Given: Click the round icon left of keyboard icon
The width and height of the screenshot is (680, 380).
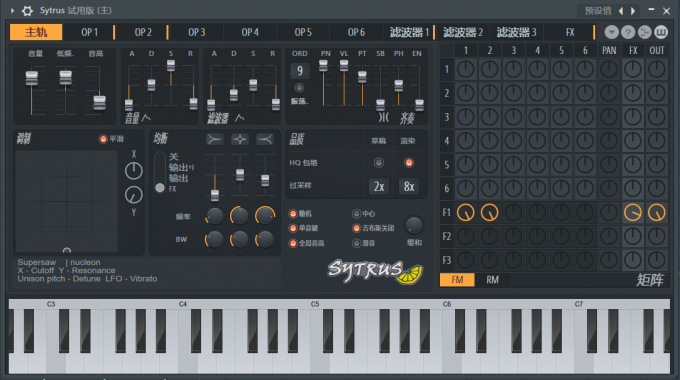Looking at the screenshot, I should (644, 32).
